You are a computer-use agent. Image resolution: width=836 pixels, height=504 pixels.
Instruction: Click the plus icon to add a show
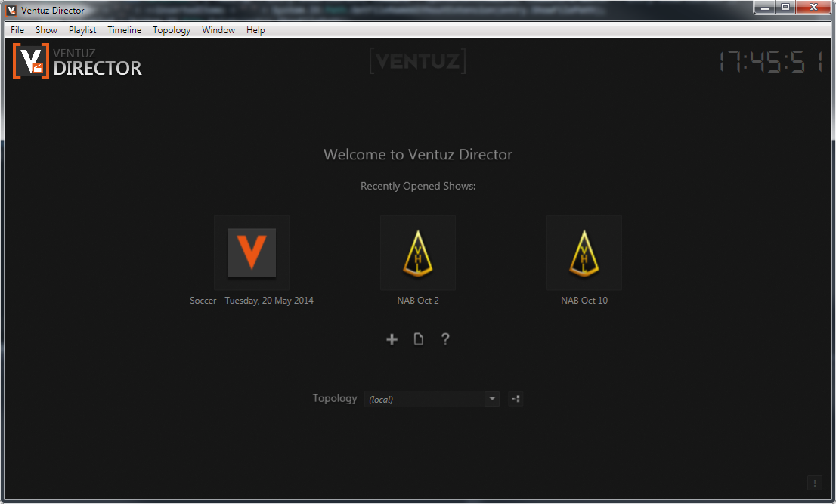(392, 339)
